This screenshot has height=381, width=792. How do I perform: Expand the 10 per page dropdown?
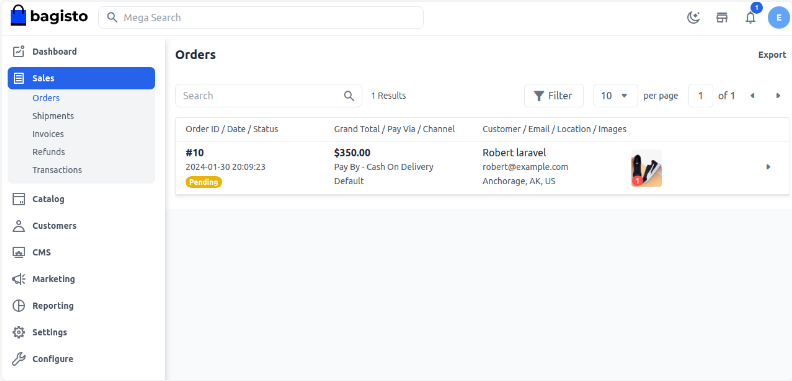(x=615, y=96)
